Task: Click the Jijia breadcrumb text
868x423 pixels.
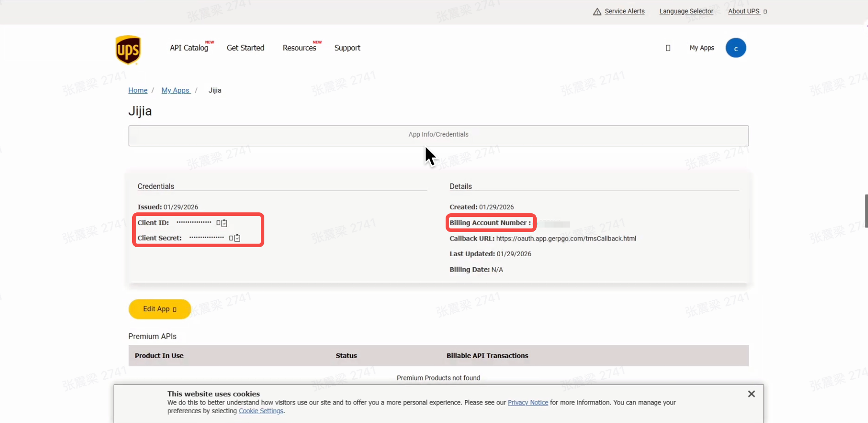Action: click(215, 90)
